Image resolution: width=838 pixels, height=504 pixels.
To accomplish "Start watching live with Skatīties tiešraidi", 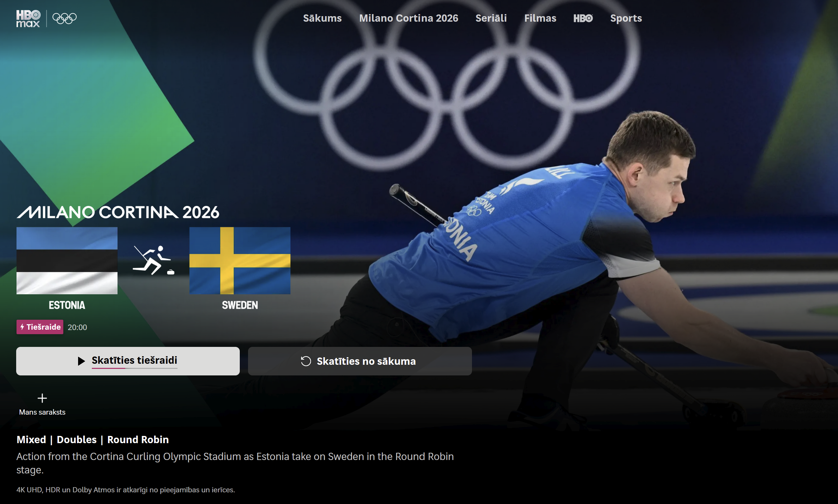I will (x=128, y=361).
